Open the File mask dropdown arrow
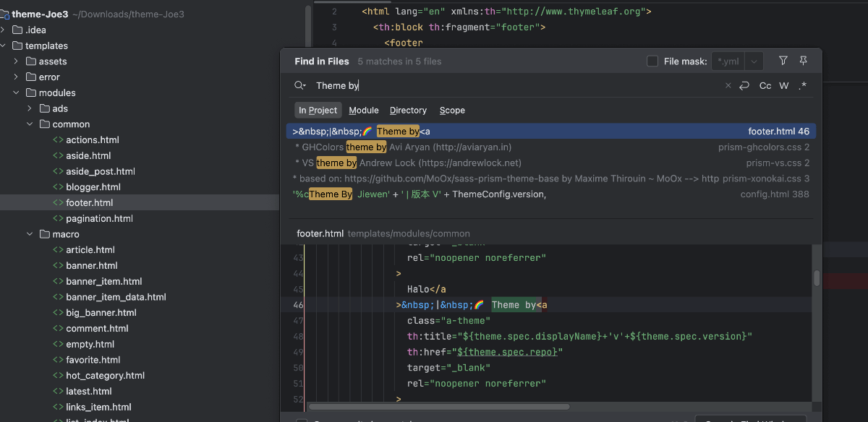868x422 pixels. point(754,61)
